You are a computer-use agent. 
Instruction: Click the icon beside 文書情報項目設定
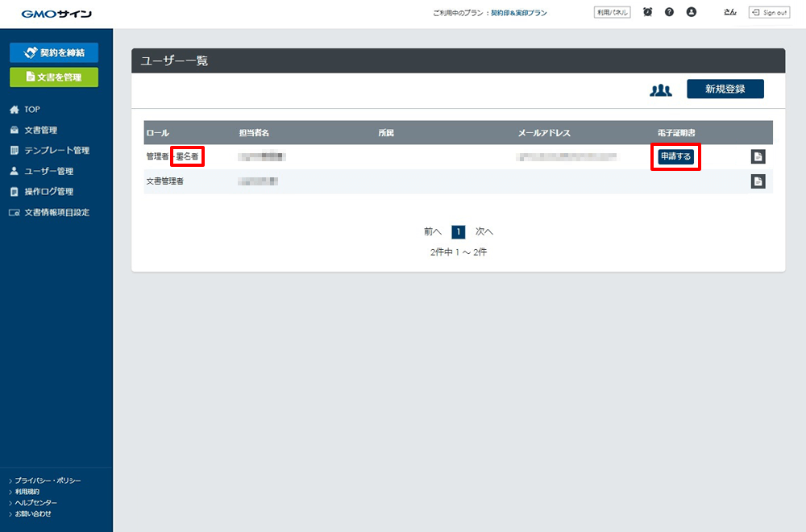click(x=15, y=212)
